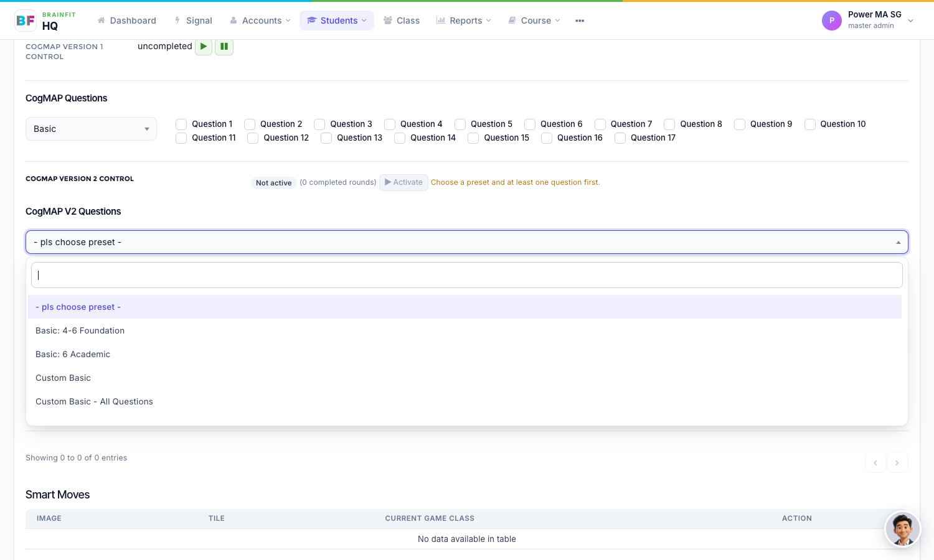Click the BrainFit HQ logo
Viewport: 934px width, 560px height.
[x=45, y=21]
